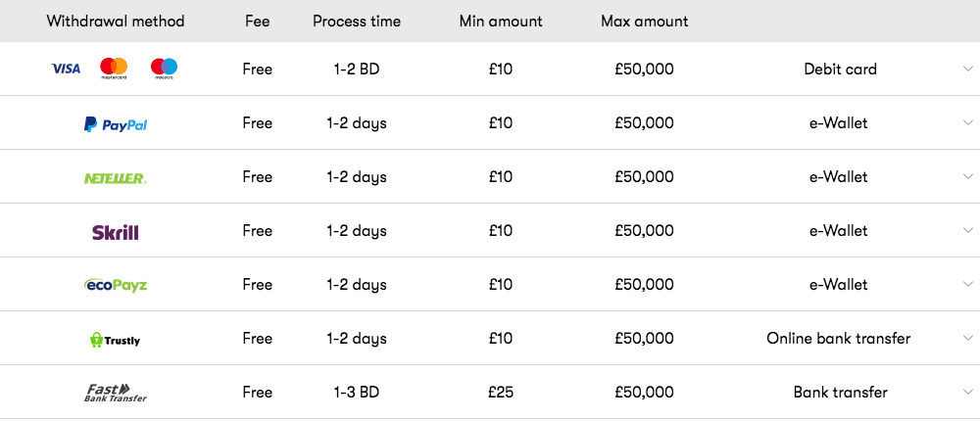Click the Withdrawal method column header
This screenshot has width=980, height=421.
pyautogui.click(x=116, y=22)
